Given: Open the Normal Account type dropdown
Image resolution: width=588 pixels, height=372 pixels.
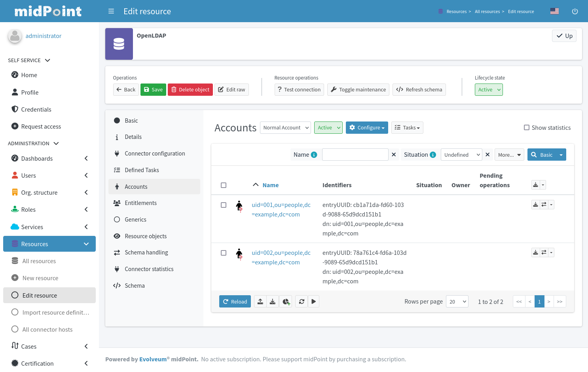Looking at the screenshot, I should 285,127.
